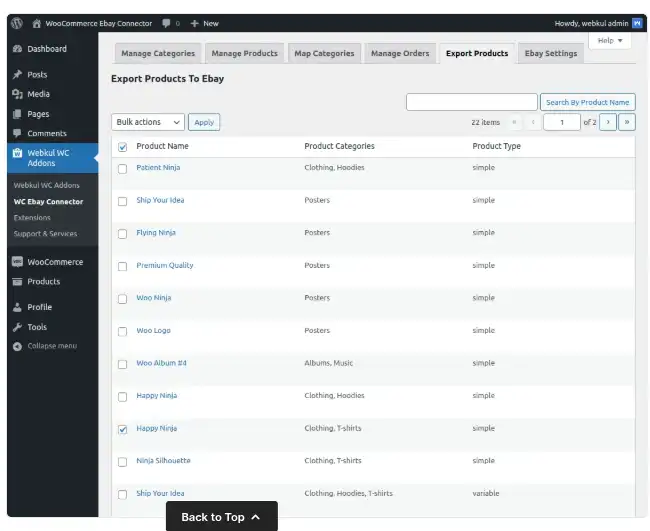Click the product search input field
650x531 pixels.
(x=471, y=102)
